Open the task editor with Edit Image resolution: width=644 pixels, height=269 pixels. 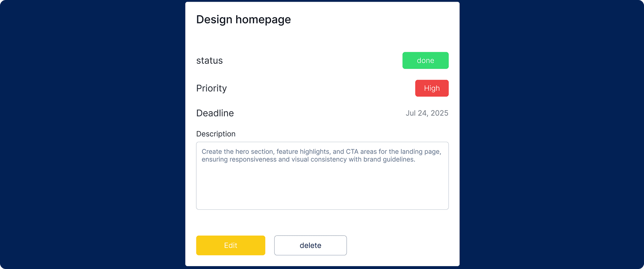point(230,245)
